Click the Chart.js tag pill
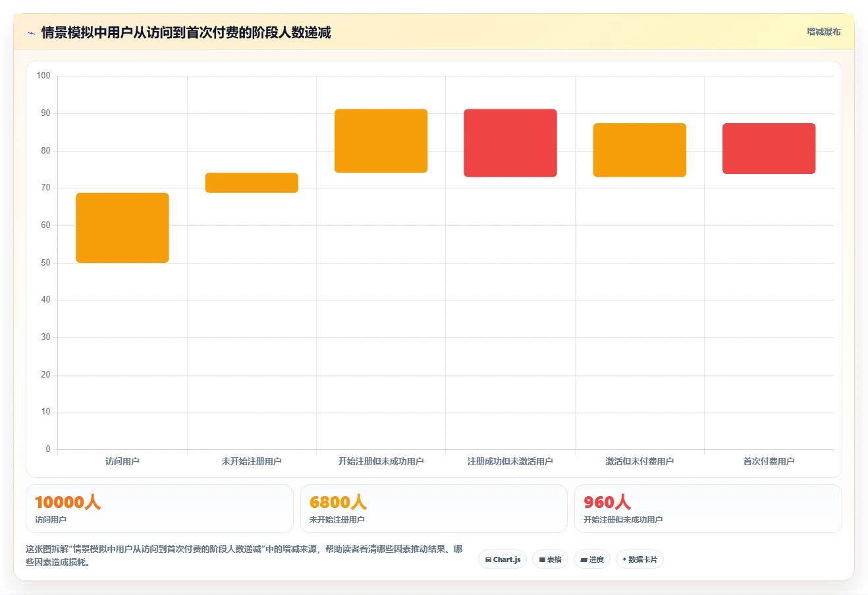This screenshot has width=868, height=595. 502,559
